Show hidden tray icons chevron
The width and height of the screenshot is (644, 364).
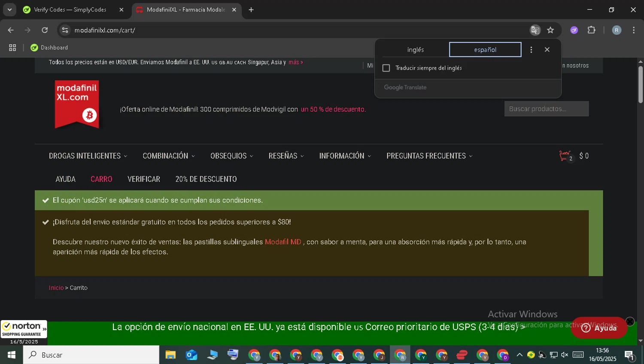(x=519, y=355)
